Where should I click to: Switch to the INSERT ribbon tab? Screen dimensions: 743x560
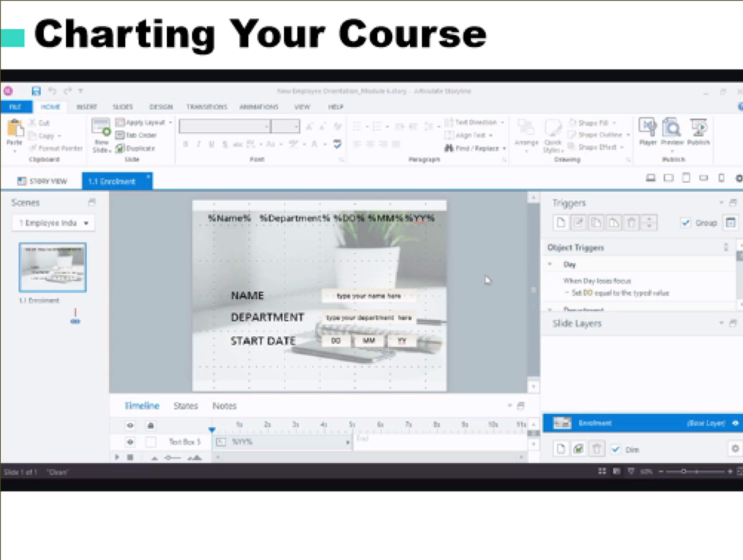pyautogui.click(x=87, y=107)
